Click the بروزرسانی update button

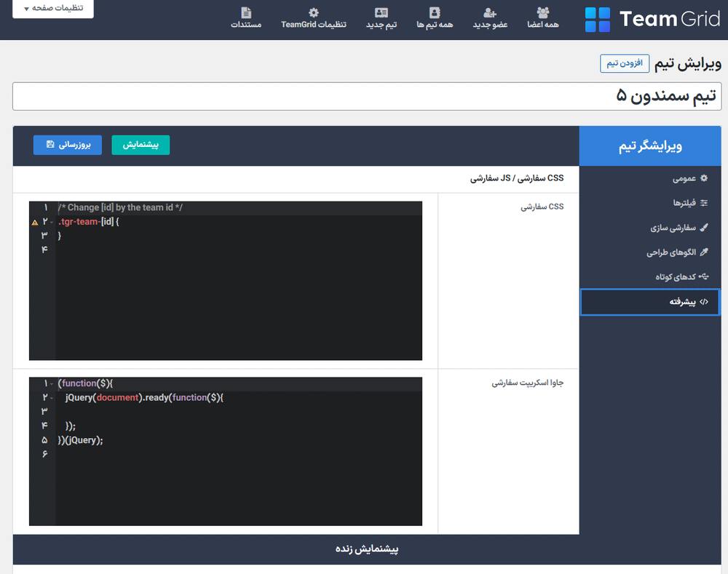click(x=68, y=145)
